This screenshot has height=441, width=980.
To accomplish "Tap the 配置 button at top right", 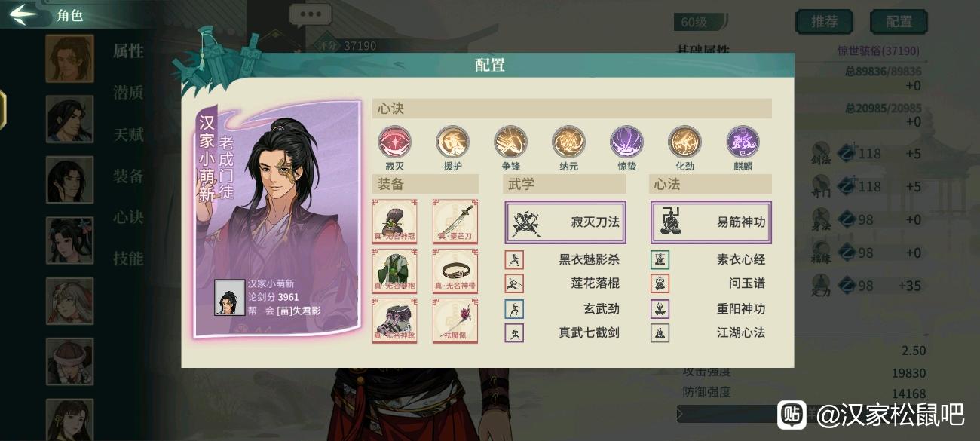I will point(899,22).
